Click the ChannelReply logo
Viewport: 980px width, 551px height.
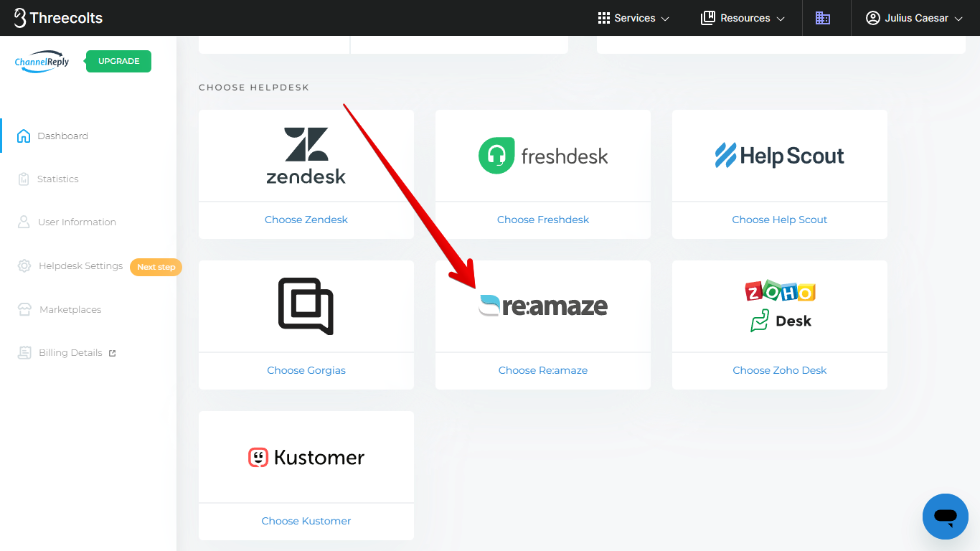point(42,62)
